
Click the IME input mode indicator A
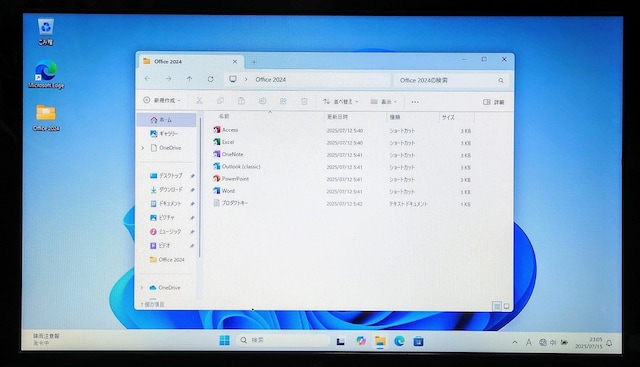click(x=529, y=343)
